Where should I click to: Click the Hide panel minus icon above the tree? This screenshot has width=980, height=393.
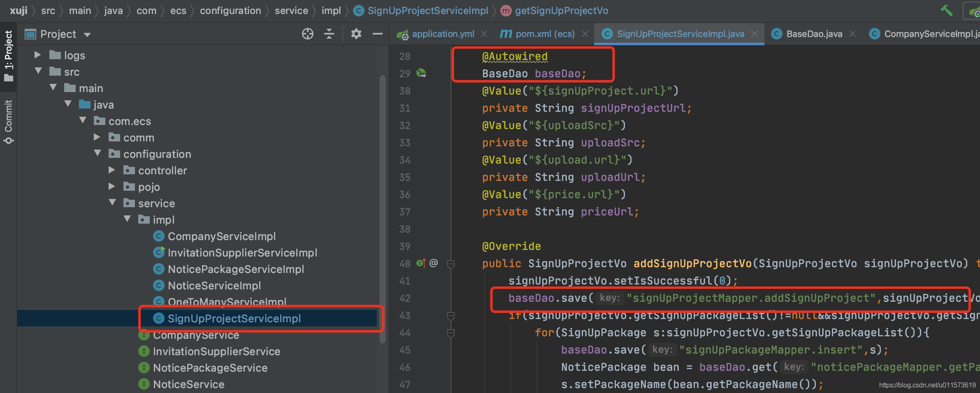tap(377, 34)
